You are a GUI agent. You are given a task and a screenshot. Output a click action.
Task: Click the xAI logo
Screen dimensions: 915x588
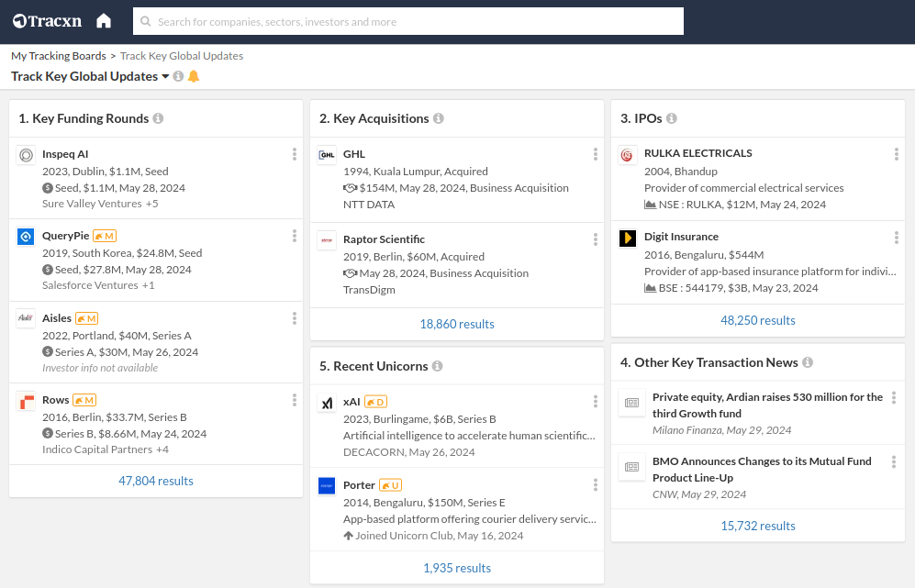click(x=327, y=403)
